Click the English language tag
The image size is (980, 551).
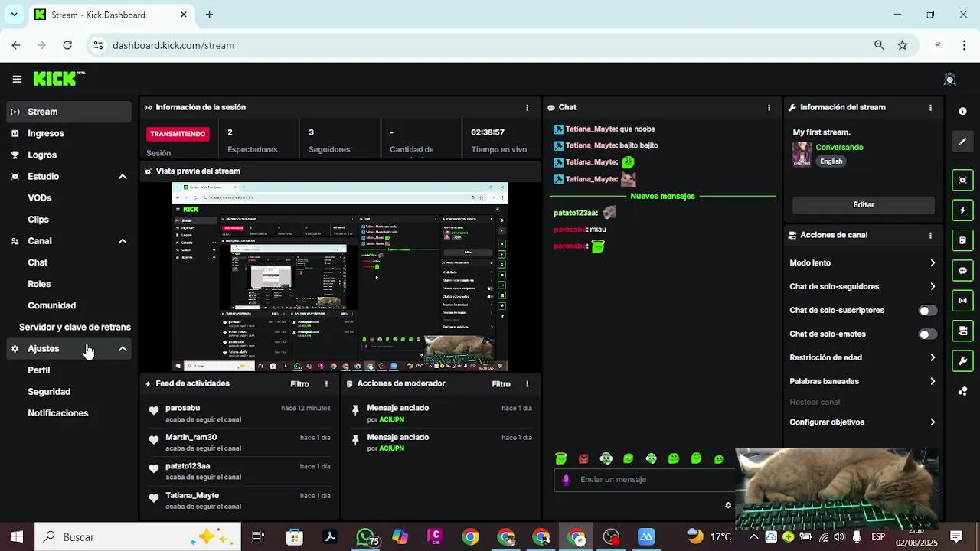coord(831,161)
